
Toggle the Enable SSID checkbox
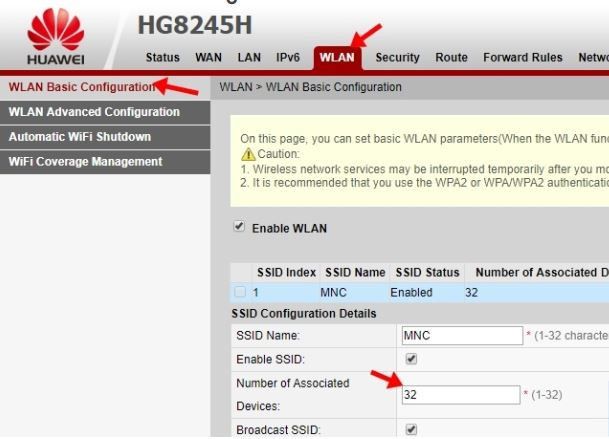point(411,359)
